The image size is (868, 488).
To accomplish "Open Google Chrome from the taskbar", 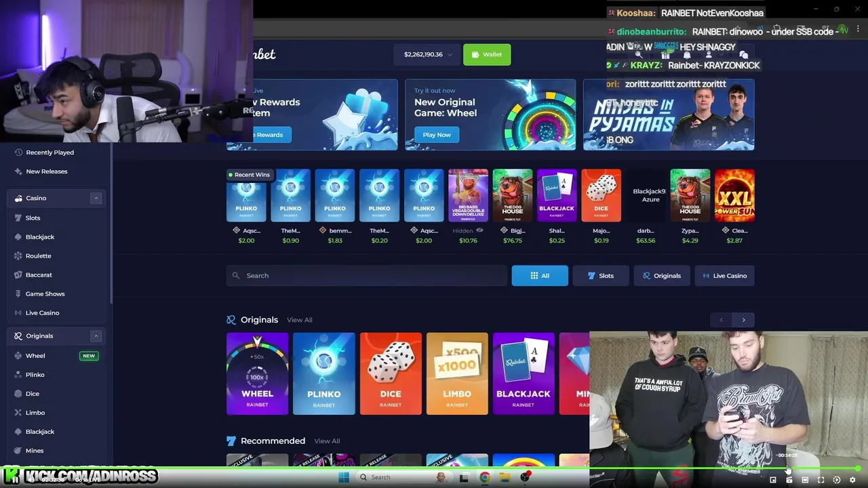I will (485, 477).
